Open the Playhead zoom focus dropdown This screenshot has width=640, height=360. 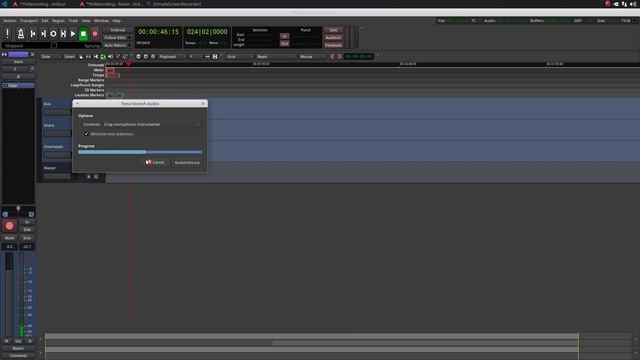pos(172,57)
